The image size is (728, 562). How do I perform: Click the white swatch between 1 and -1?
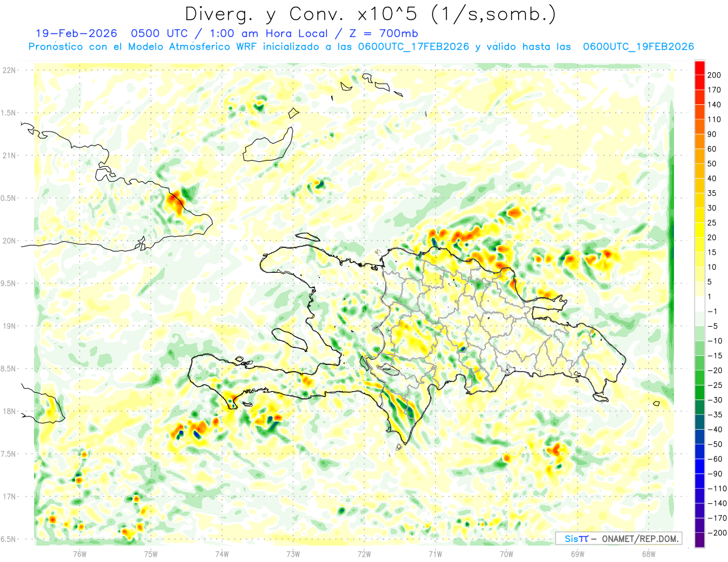699,304
